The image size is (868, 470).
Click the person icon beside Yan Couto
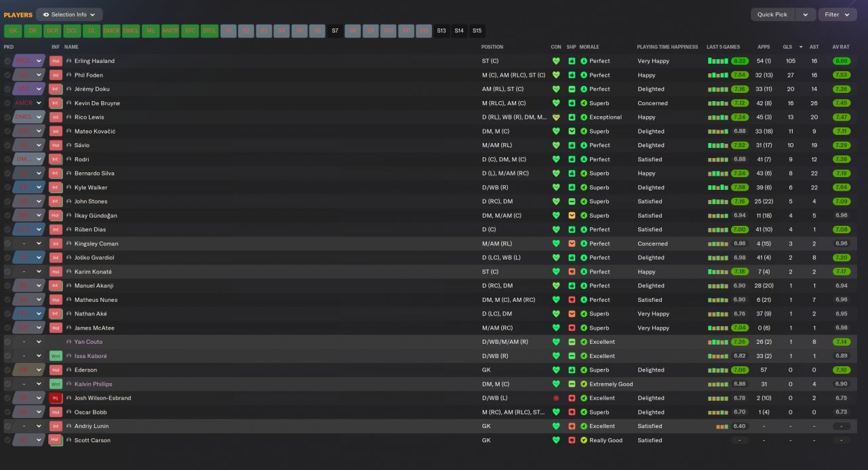(x=68, y=342)
